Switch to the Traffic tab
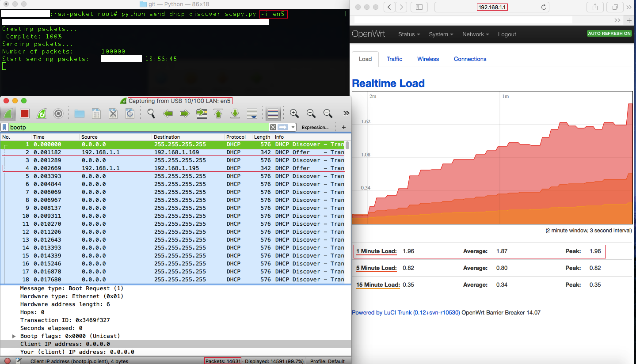The width and height of the screenshot is (636, 364). (394, 59)
